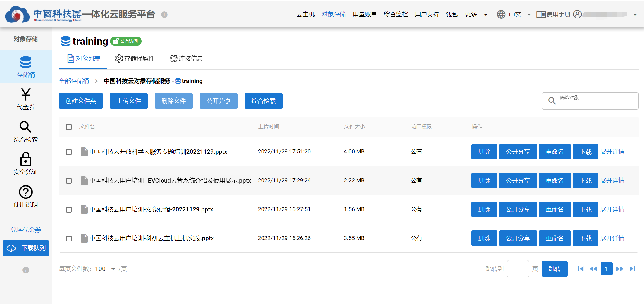The image size is (644, 304).
Task: Go to first page arrow icon
Action: pyautogui.click(x=580, y=269)
